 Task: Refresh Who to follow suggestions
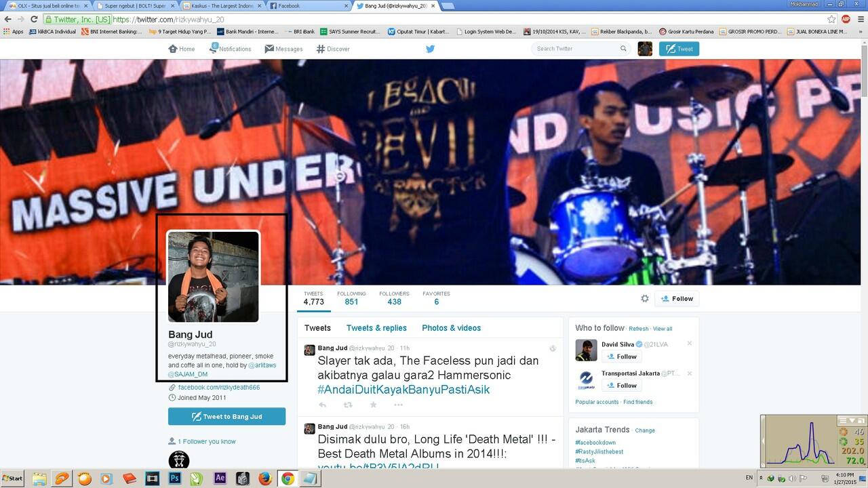[638, 329]
